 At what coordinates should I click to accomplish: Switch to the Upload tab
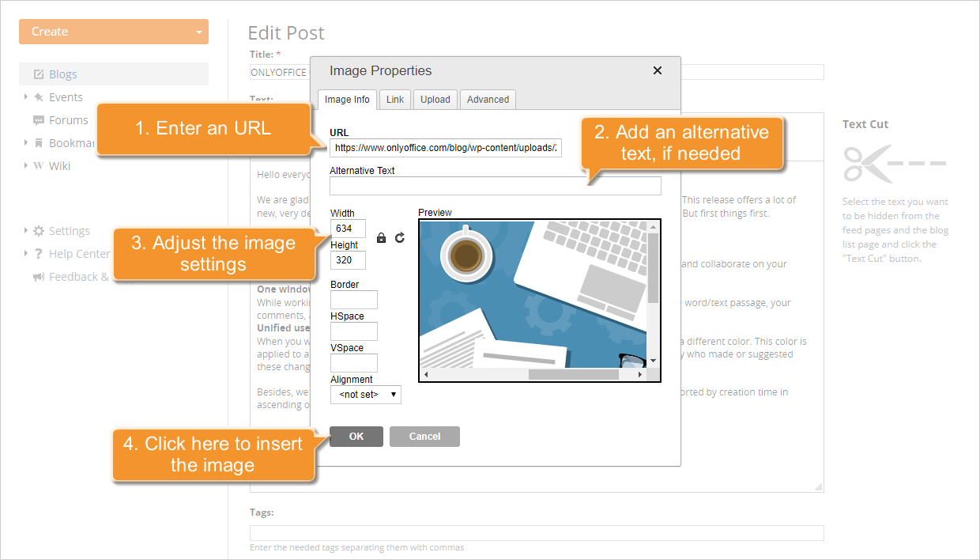point(435,99)
